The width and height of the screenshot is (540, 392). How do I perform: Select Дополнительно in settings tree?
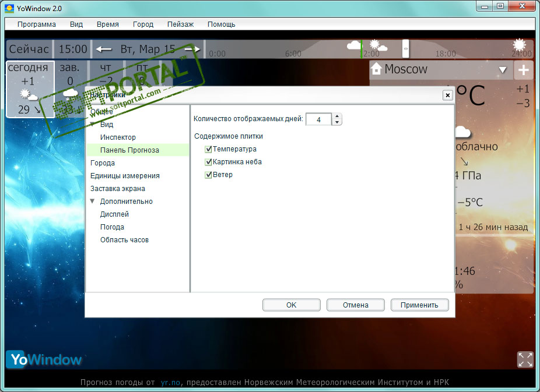pyautogui.click(x=127, y=202)
